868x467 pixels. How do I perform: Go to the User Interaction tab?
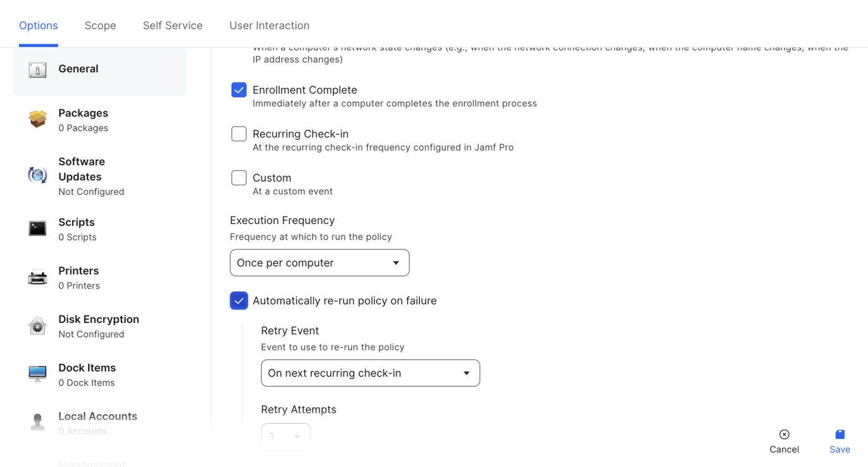270,25
